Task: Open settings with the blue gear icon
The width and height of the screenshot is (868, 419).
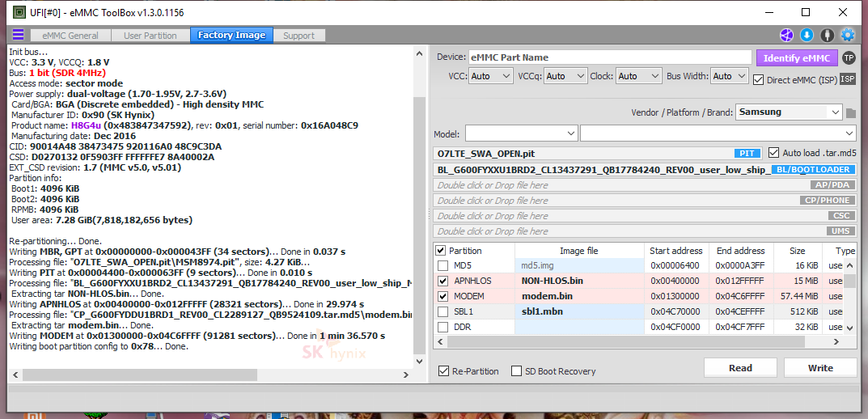Action: click(848, 35)
